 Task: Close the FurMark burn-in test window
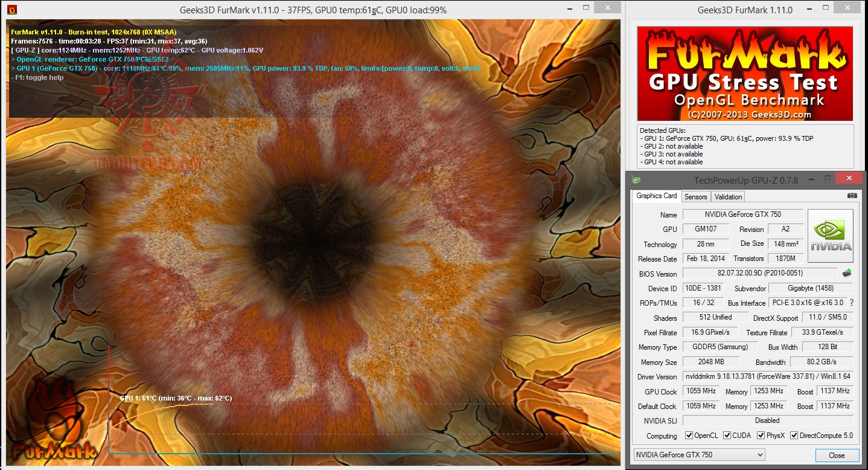[607, 8]
